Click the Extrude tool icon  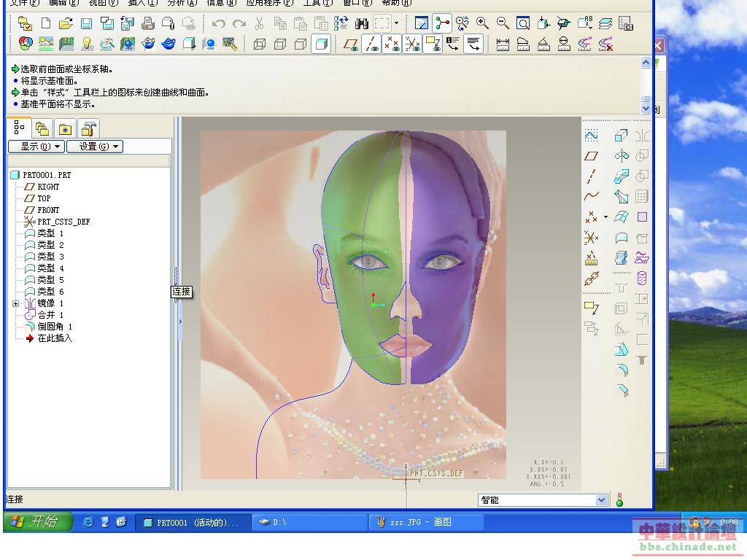tap(621, 136)
